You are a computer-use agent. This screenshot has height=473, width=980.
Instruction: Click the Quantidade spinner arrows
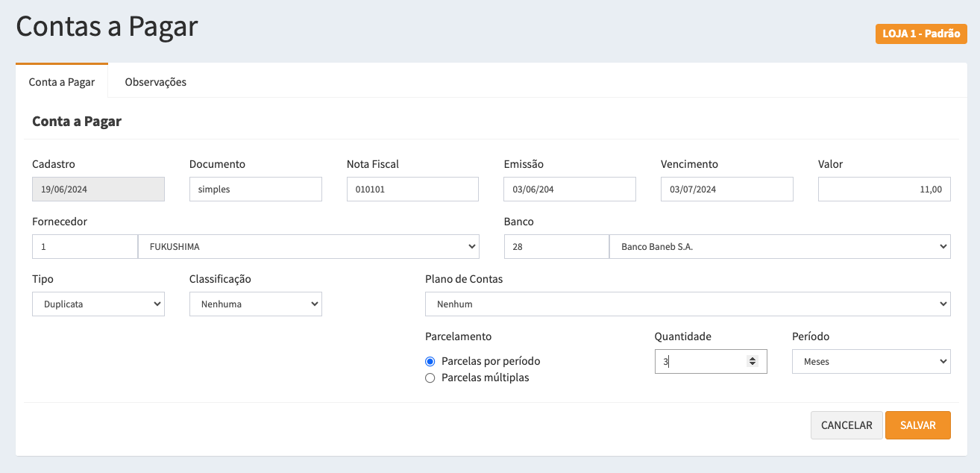[753, 361]
